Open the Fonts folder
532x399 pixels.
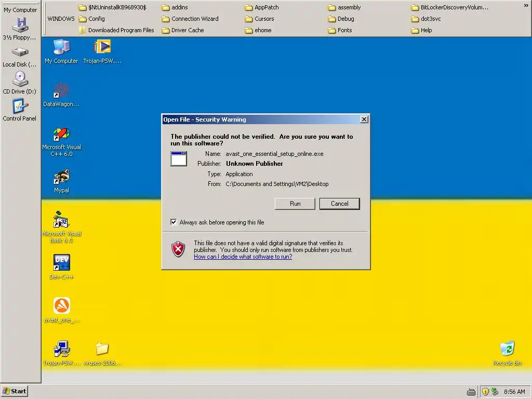(x=340, y=30)
